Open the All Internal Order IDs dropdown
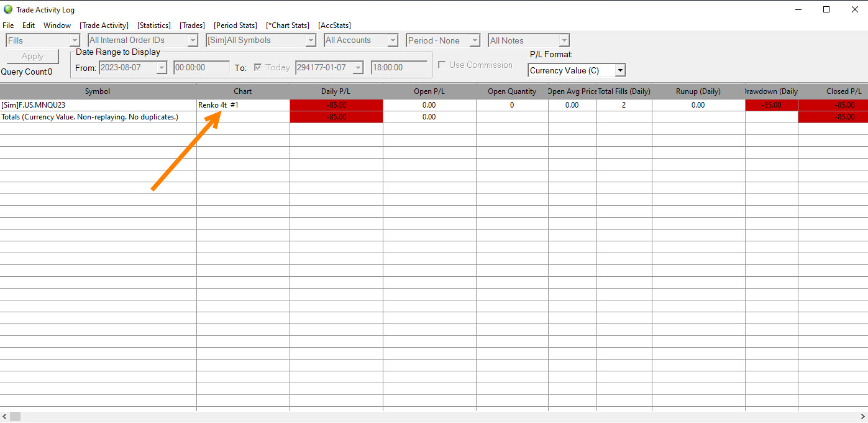This screenshot has width=868, height=423. coord(144,40)
